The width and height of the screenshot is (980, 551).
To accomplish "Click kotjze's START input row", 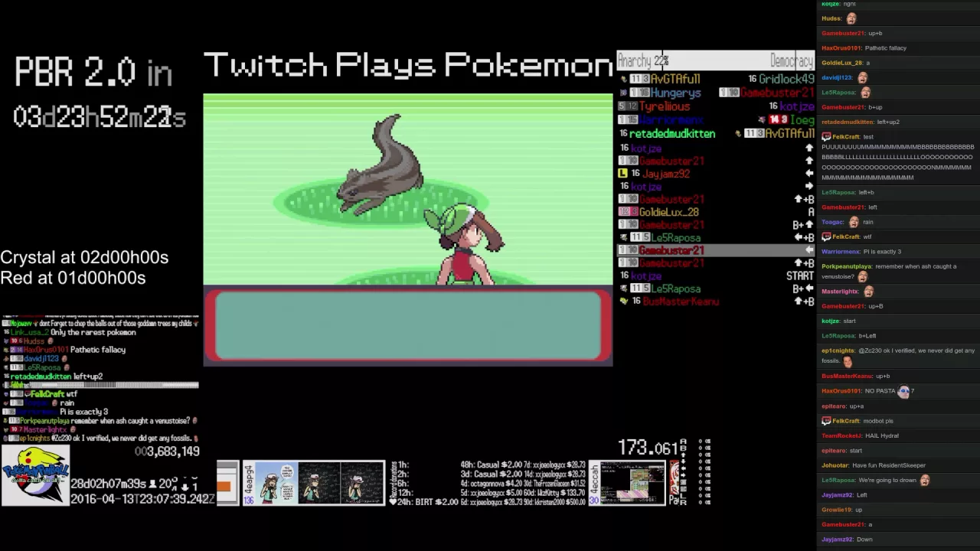I will 716,276.
